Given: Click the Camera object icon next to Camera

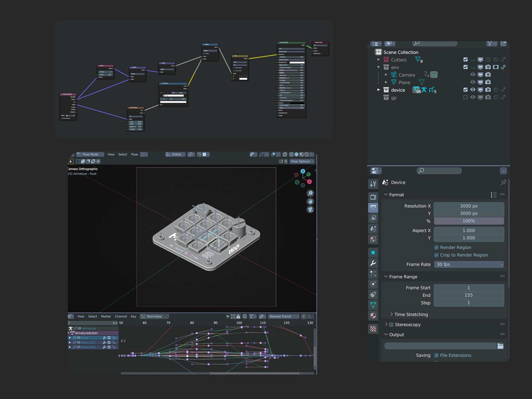Looking at the screenshot, I should click(x=394, y=75).
